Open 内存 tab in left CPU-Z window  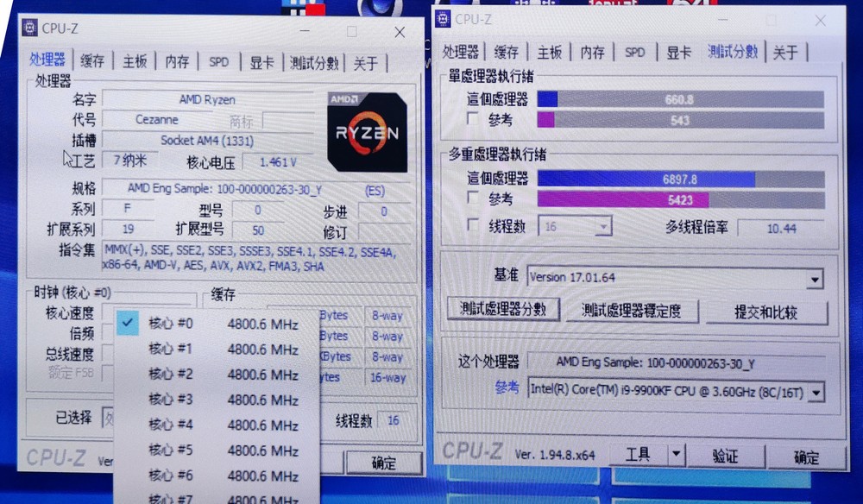[x=177, y=61]
